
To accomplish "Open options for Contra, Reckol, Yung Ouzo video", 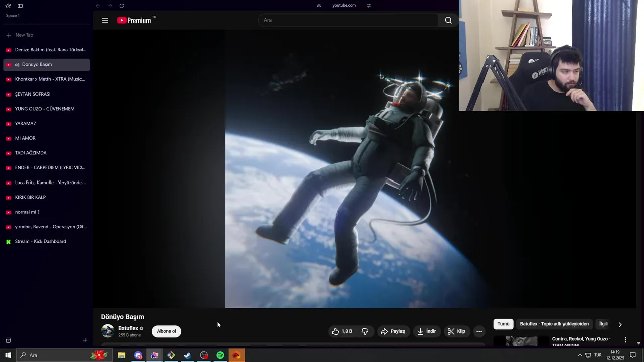I will (x=625, y=340).
